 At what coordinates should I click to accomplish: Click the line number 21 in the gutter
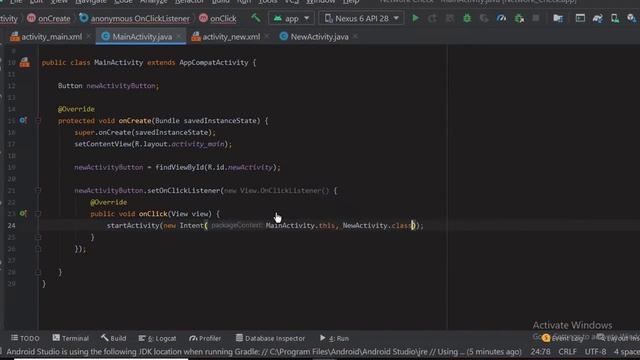(11, 191)
